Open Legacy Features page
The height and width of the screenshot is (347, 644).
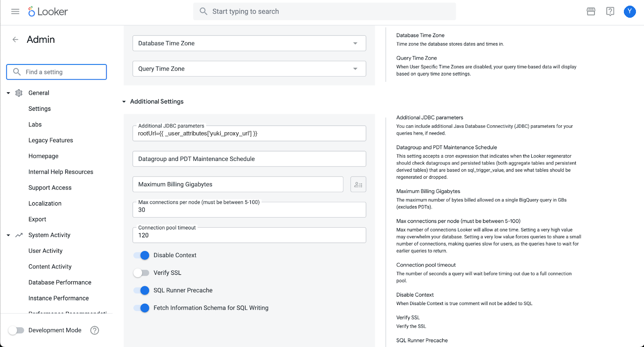pos(51,140)
